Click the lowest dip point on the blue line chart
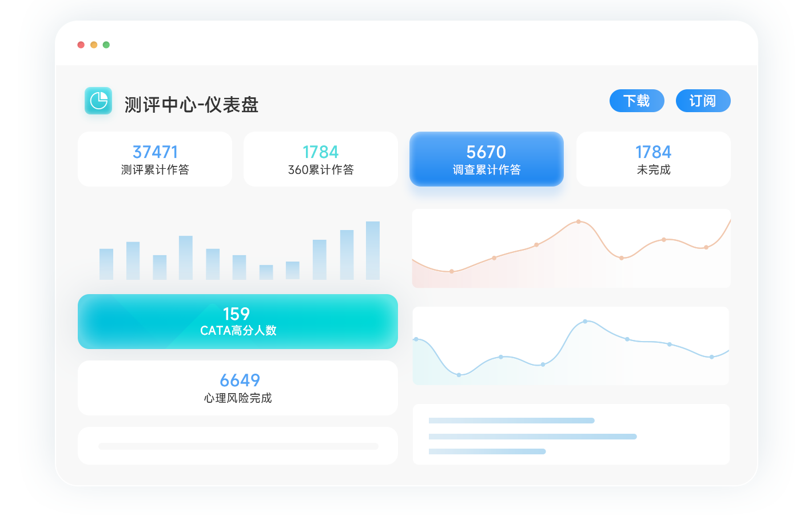The width and height of the screenshot is (812, 515). tap(459, 375)
